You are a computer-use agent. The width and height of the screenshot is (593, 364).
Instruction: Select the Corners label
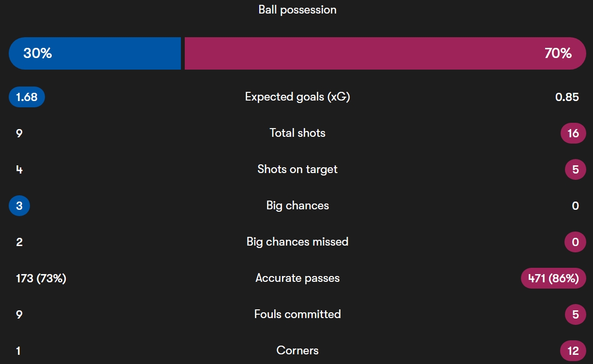[x=297, y=350]
